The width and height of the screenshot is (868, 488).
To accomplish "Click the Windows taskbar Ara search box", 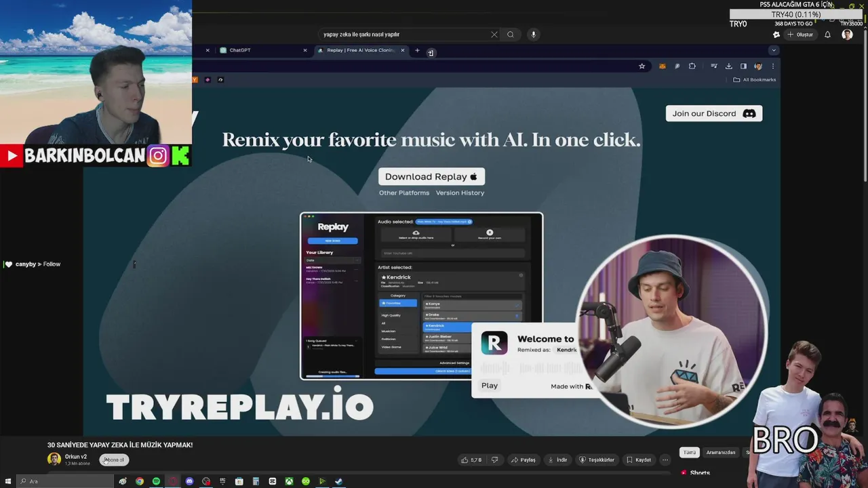I will point(65,481).
